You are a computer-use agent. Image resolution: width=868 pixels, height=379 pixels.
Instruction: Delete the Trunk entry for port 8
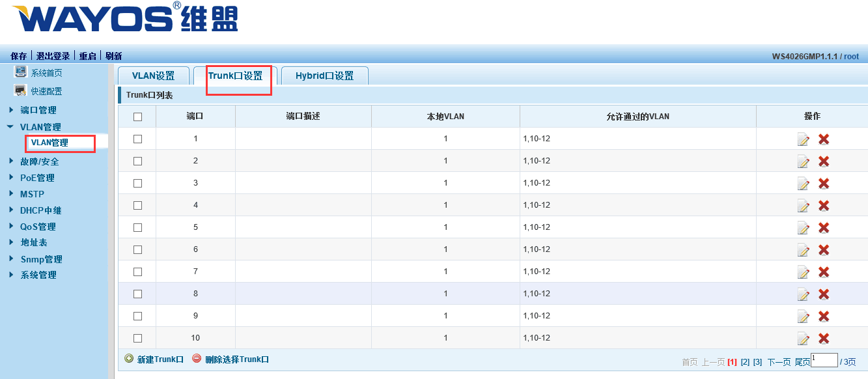pyautogui.click(x=824, y=294)
